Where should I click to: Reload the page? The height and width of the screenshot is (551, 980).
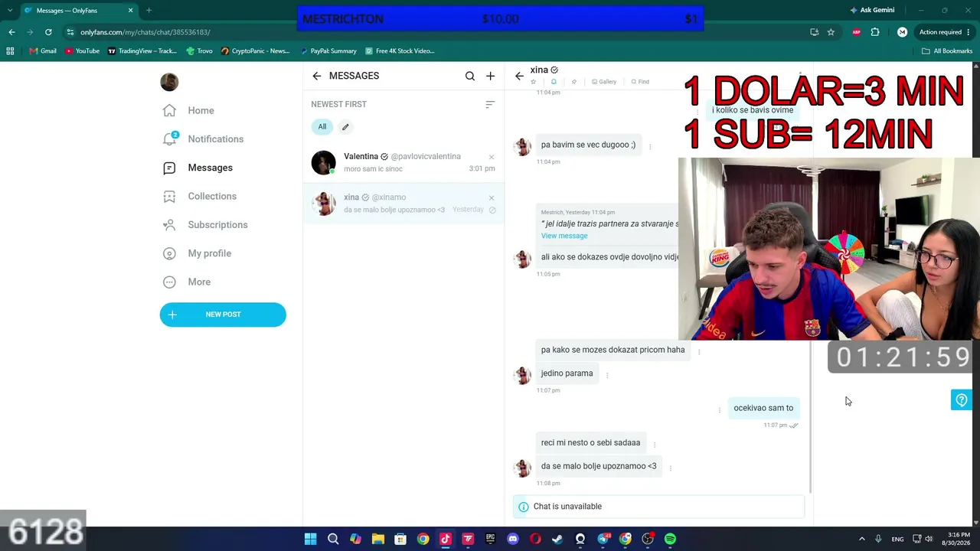(48, 32)
